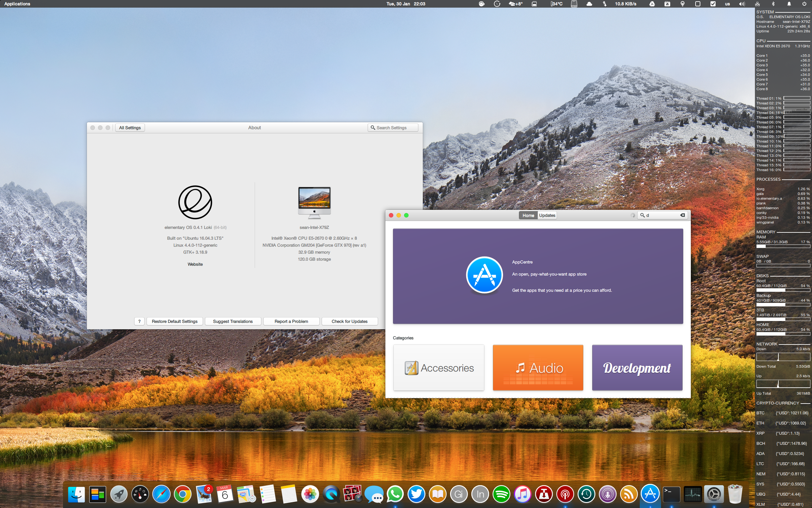Open the date and time indicator
Image resolution: width=812 pixels, height=508 pixels.
[406, 4]
